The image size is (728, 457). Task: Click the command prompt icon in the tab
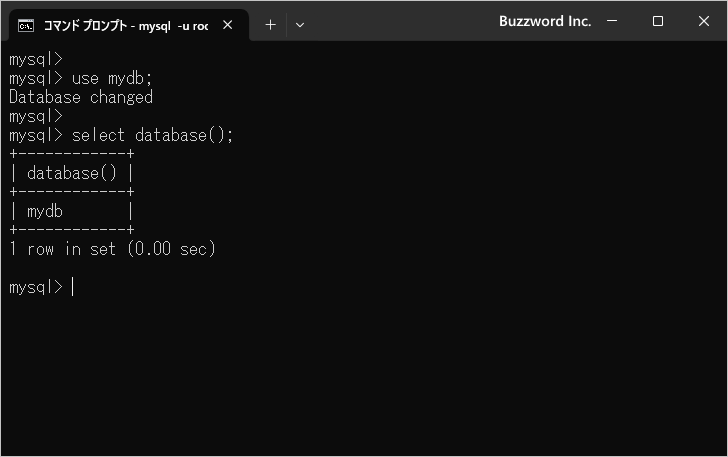coord(26,26)
